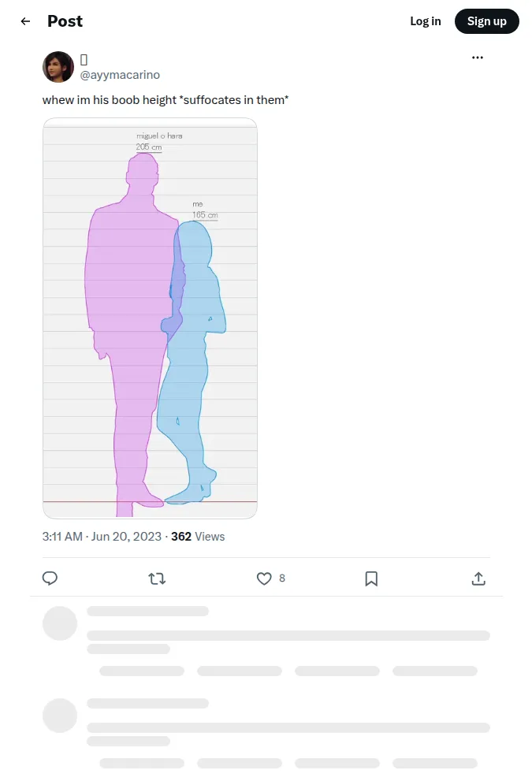The image size is (532, 781).
Task: Repost using the retweet arrows icon
Action: (x=157, y=578)
